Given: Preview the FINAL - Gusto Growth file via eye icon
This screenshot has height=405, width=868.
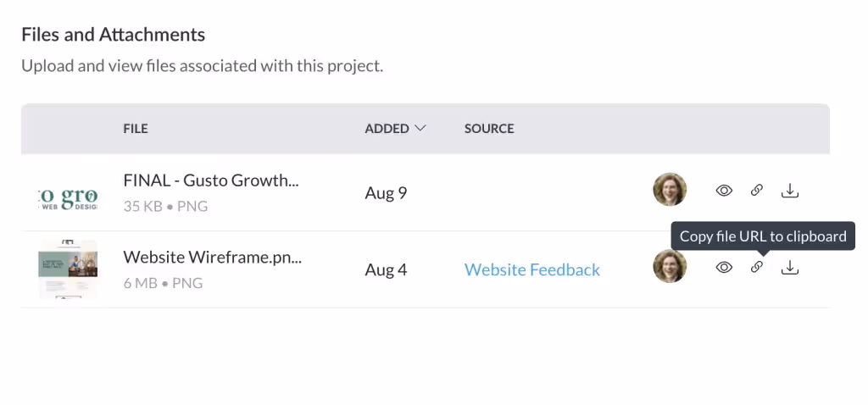Looking at the screenshot, I should 724,191.
